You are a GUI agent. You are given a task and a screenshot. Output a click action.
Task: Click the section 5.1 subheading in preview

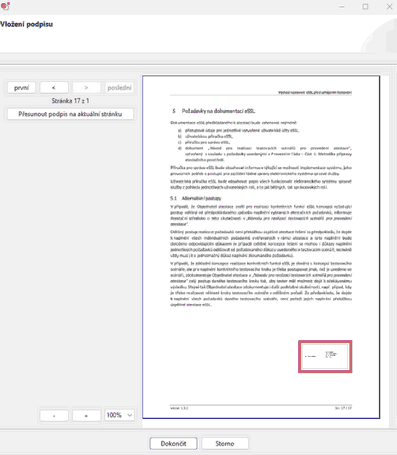pyautogui.click(x=196, y=198)
